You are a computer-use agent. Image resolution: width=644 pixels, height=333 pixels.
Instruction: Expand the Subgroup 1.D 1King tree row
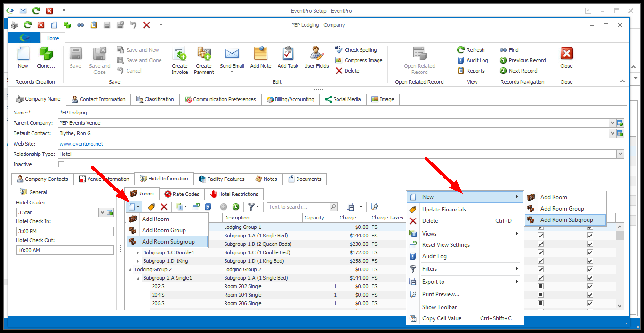(x=138, y=261)
